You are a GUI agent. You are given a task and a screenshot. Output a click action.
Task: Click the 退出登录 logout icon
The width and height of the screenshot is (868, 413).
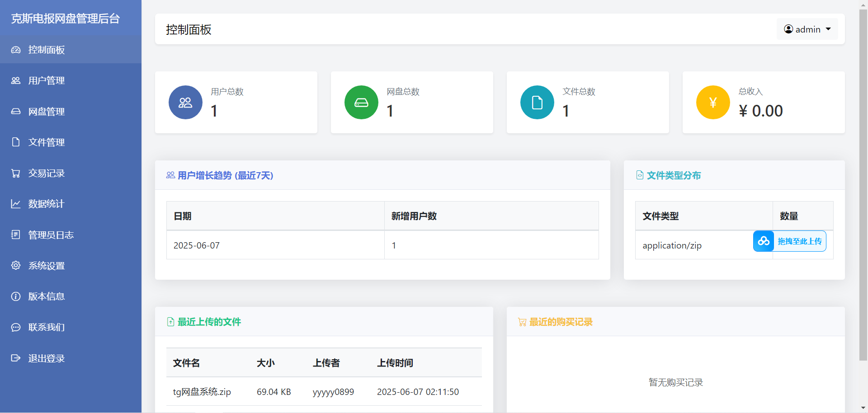[16, 358]
